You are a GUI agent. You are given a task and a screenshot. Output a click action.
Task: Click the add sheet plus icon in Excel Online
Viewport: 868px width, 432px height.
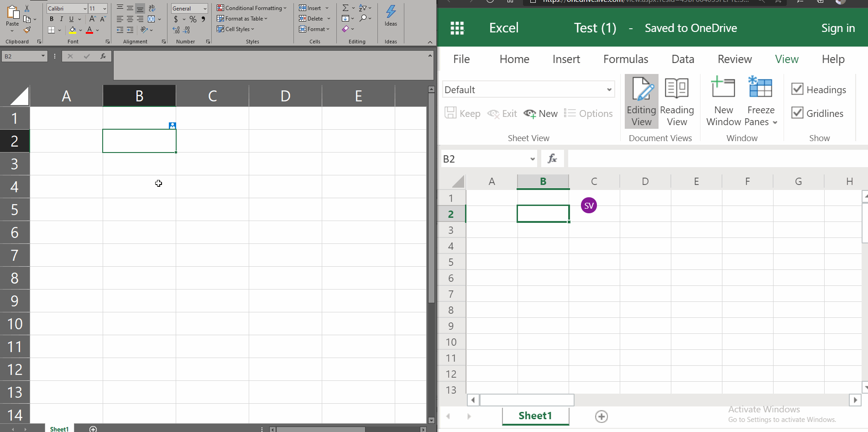601,416
